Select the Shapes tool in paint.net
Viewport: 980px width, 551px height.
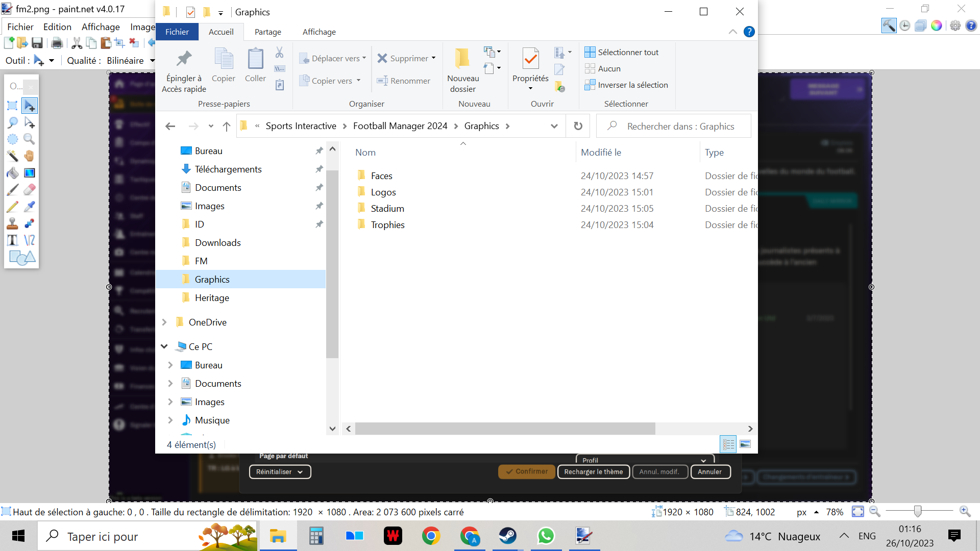coord(22,258)
